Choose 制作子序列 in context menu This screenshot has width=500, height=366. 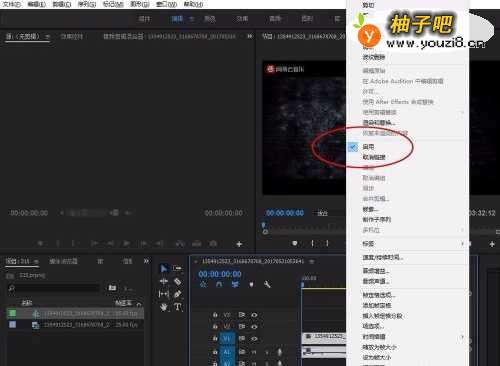pos(377,219)
